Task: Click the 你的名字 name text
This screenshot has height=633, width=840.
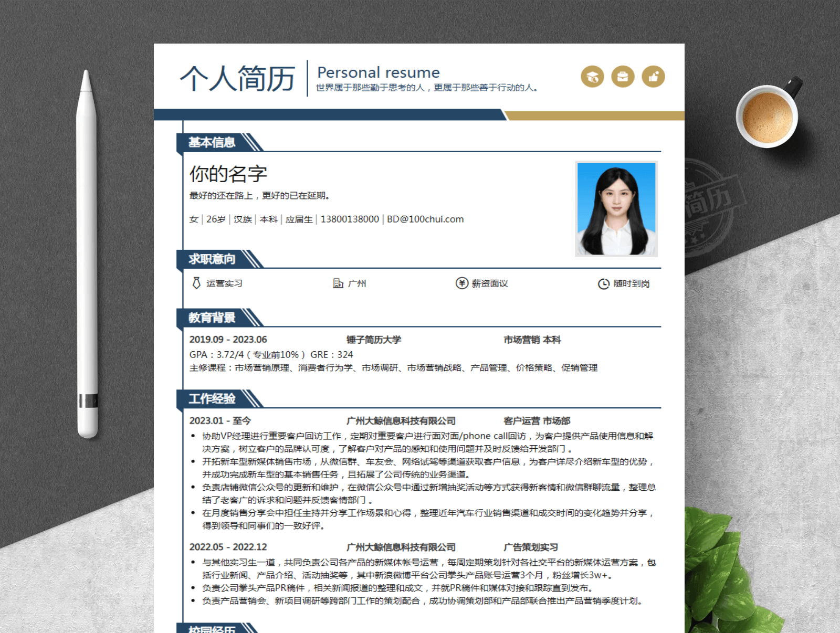Action: point(228,174)
